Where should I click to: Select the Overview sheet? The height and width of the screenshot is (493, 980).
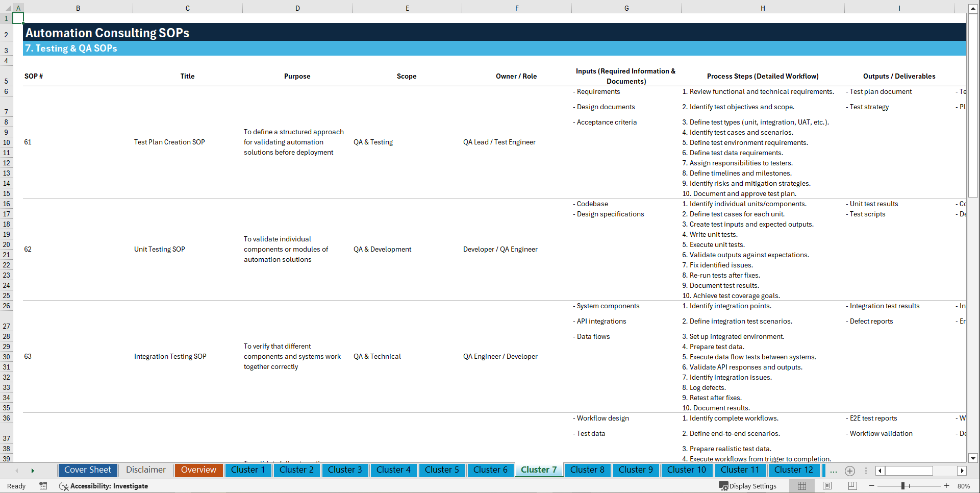coord(198,470)
